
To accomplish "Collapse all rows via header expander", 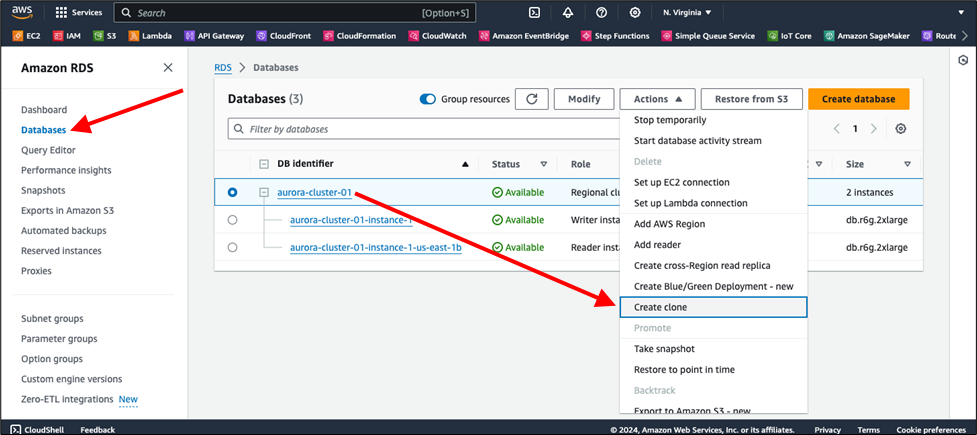I will click(264, 165).
